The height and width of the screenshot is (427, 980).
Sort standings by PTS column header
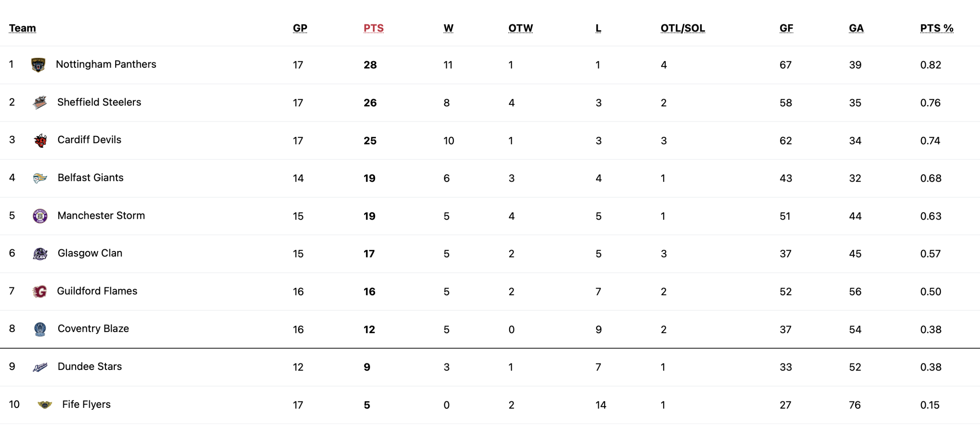pyautogui.click(x=373, y=28)
